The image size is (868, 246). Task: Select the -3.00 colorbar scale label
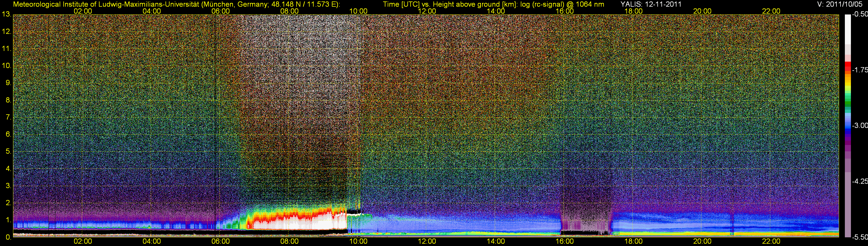coord(860,126)
